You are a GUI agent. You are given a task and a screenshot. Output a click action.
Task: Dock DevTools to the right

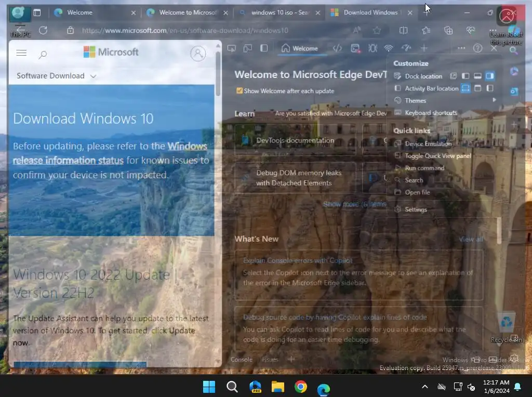489,76
